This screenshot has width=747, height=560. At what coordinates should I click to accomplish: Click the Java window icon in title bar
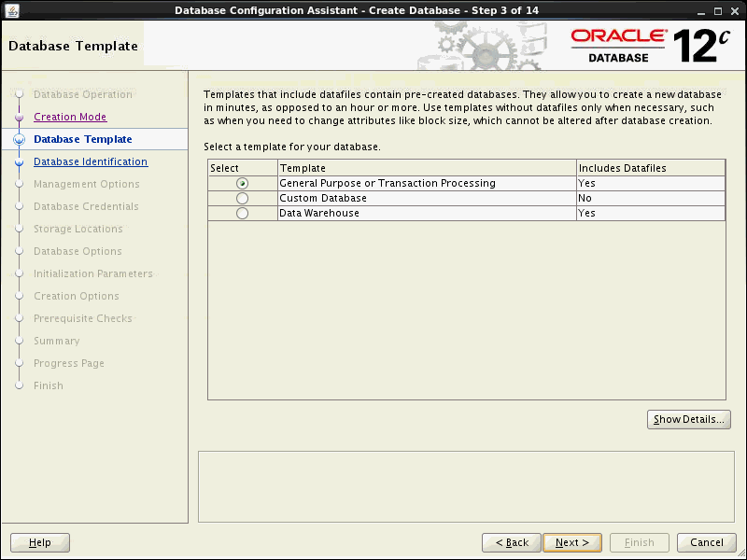[x=12, y=10]
